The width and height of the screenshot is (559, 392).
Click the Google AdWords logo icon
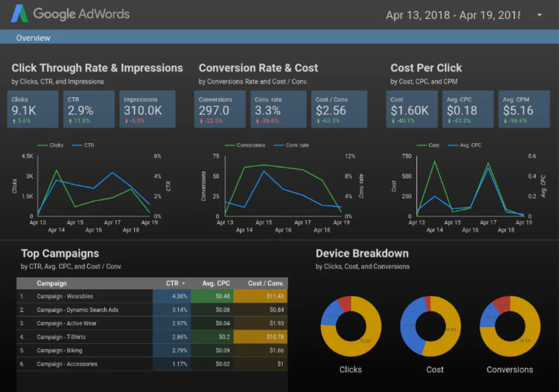(19, 13)
